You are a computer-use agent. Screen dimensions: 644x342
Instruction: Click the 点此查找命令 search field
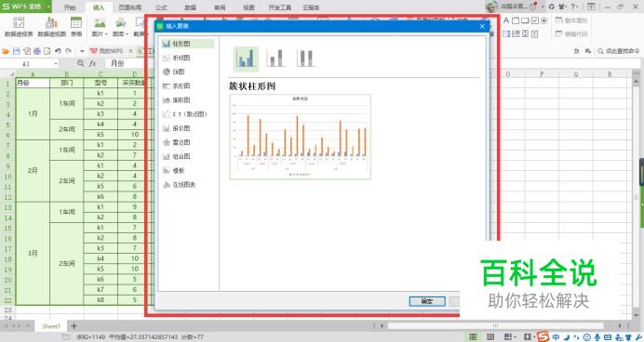pos(619,51)
